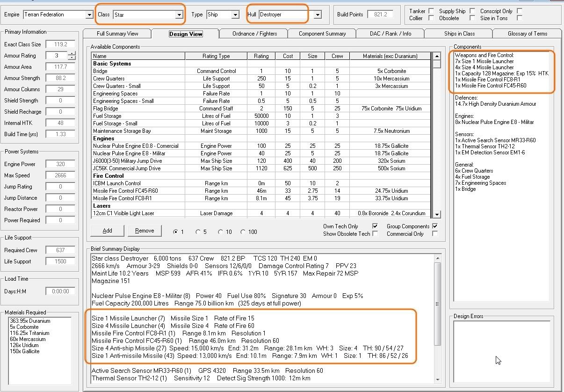Select 1x Capacity 128 Magazine in Components
Image resolution: width=564 pixels, height=392 pixels.
pos(501,73)
